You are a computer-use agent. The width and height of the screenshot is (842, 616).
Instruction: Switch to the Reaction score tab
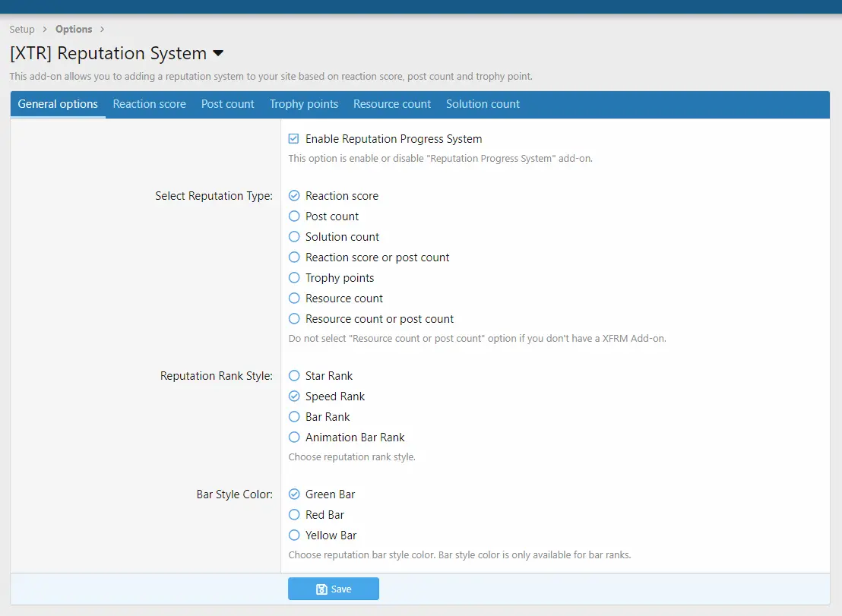[x=149, y=104]
